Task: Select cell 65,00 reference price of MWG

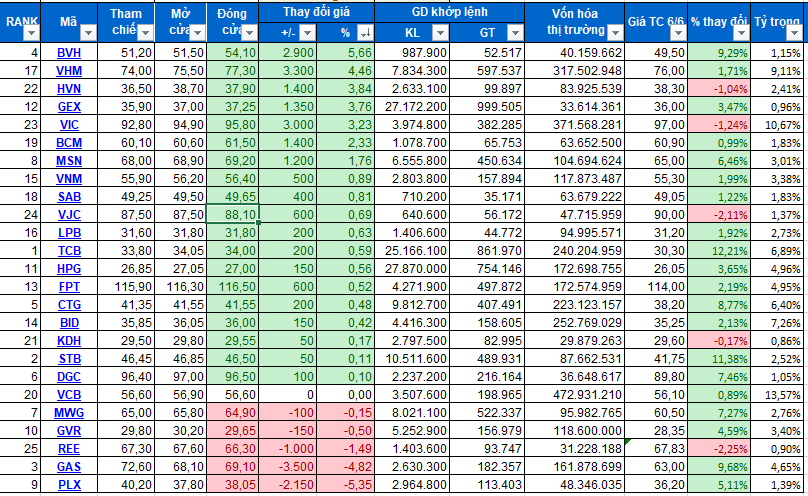Action: tap(125, 413)
